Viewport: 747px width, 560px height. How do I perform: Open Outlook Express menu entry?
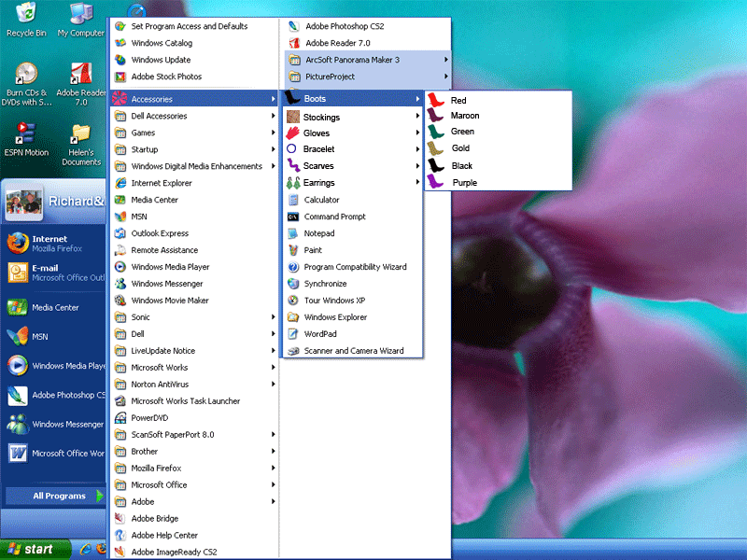(194, 233)
